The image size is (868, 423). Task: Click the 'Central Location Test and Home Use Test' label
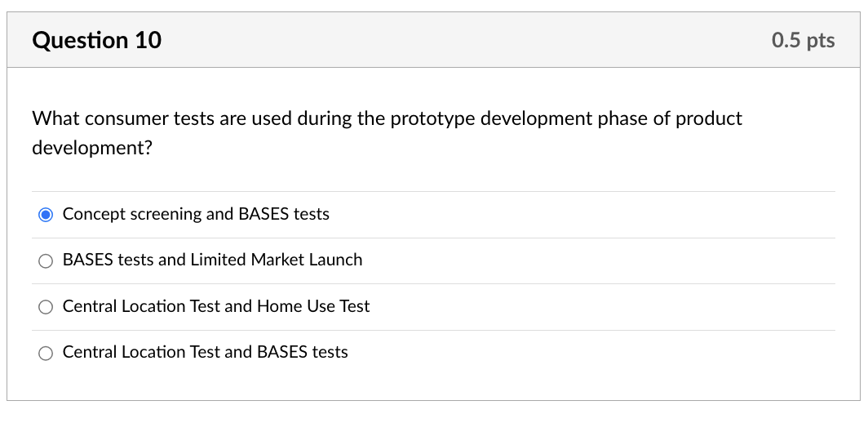[215, 306]
